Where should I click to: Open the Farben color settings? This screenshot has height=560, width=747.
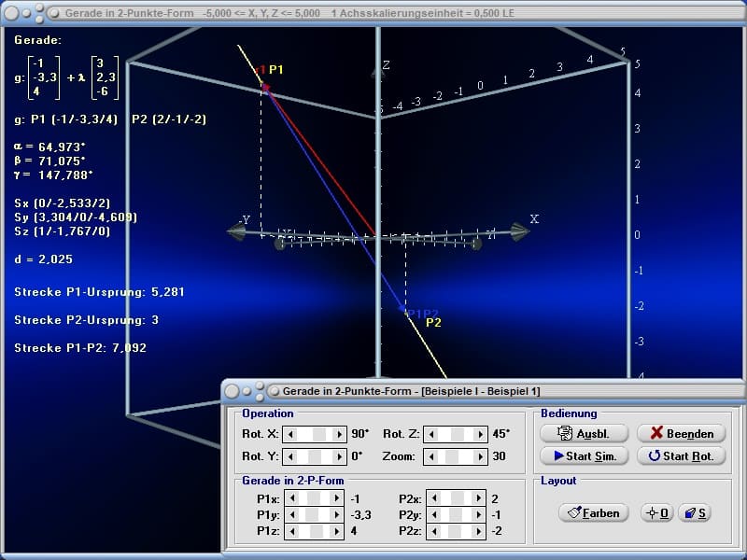point(594,512)
